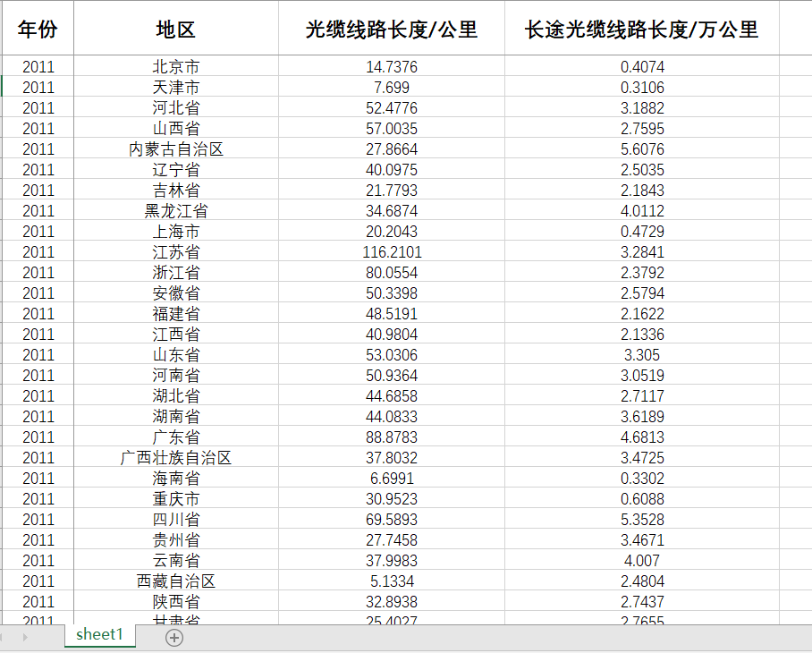Select value 88.8783 for 广东省

coord(392,437)
